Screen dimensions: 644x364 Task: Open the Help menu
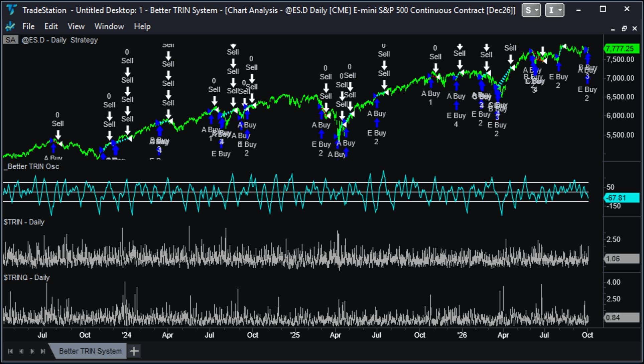tap(142, 26)
